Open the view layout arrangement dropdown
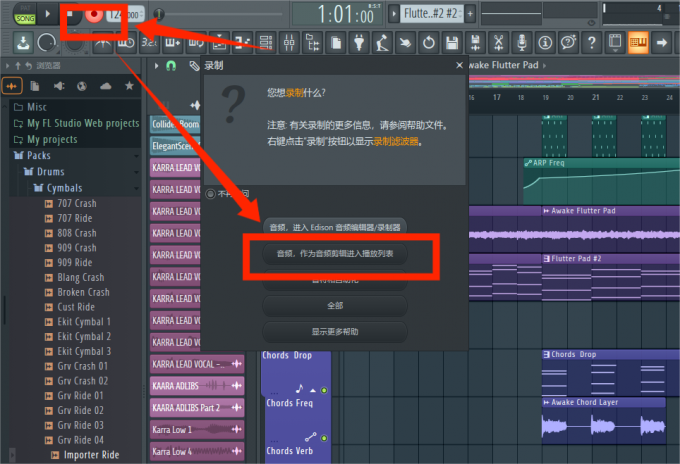This screenshot has width=680, height=464. pos(615,42)
